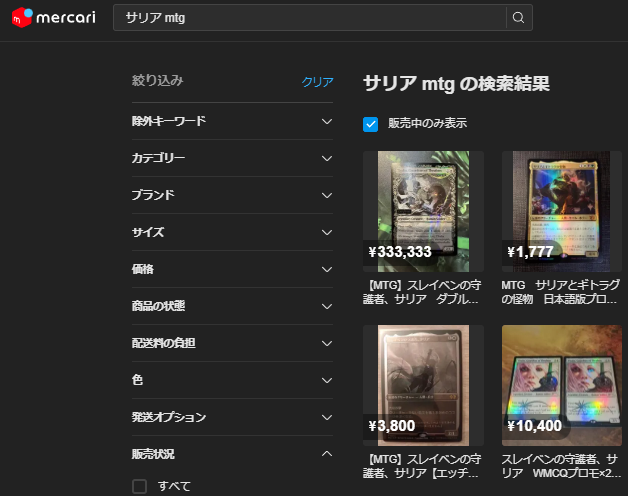
Task: Expand the 商品の状態 filter section
Action: [232, 306]
